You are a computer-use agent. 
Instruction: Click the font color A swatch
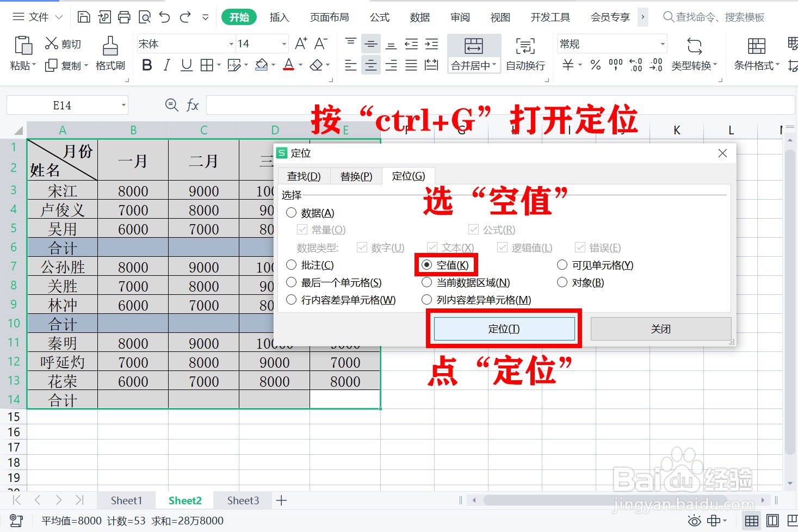coord(289,65)
